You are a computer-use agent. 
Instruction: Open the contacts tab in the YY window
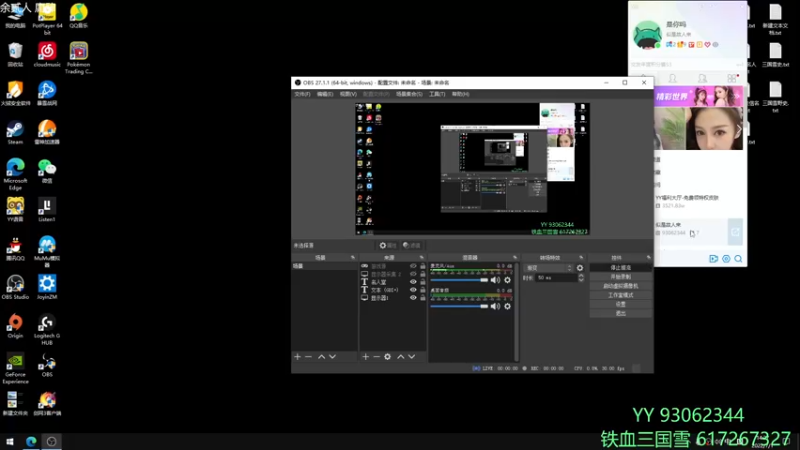[672, 78]
